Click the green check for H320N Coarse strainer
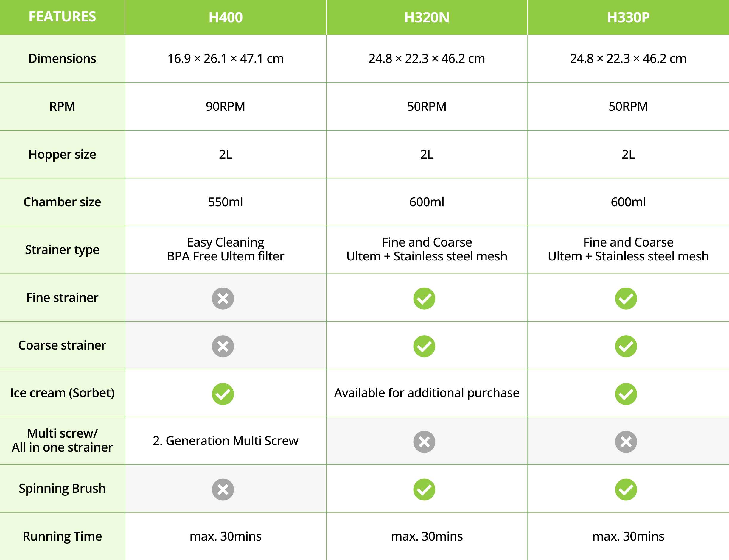The image size is (729, 560). [x=424, y=346]
